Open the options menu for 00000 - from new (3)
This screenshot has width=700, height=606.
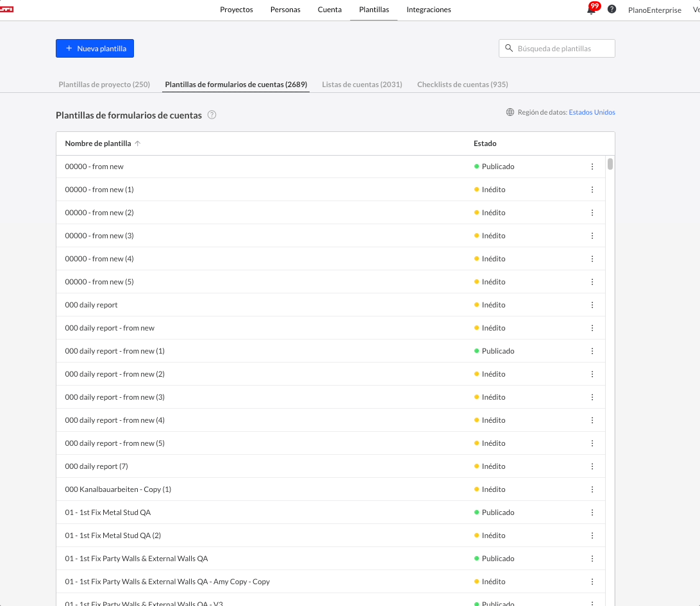coord(592,236)
